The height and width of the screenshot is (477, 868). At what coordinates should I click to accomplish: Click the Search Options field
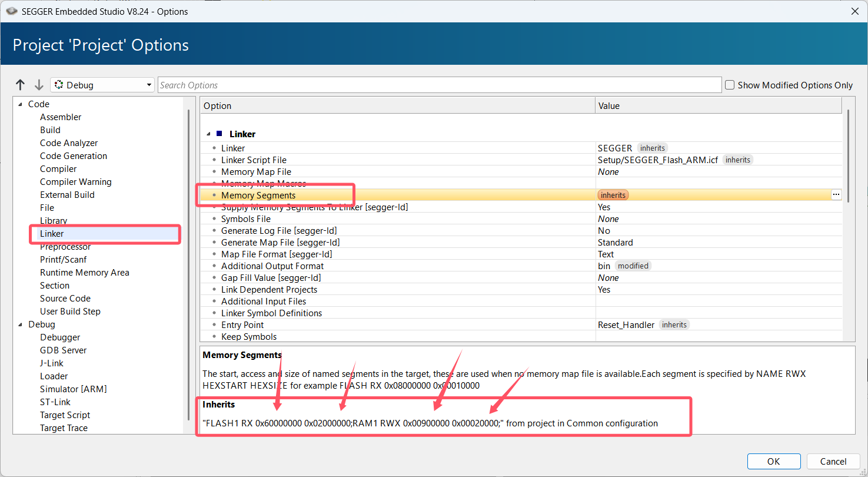440,85
